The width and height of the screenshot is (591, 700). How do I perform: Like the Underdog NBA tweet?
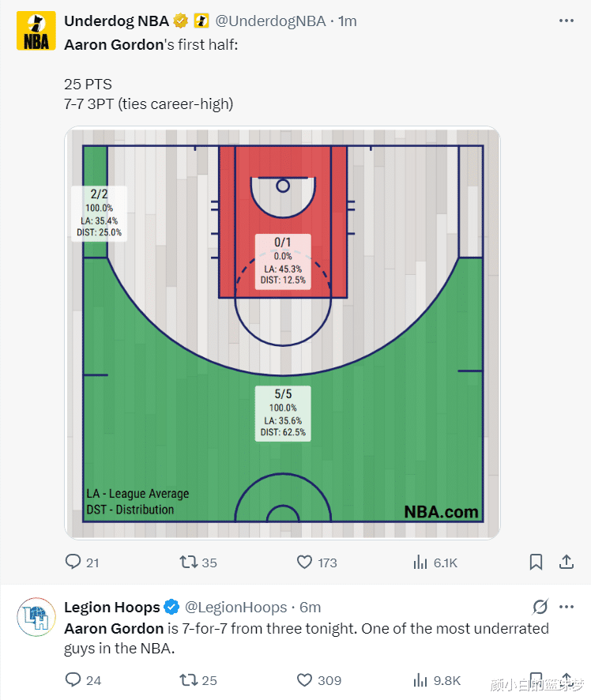coord(305,562)
